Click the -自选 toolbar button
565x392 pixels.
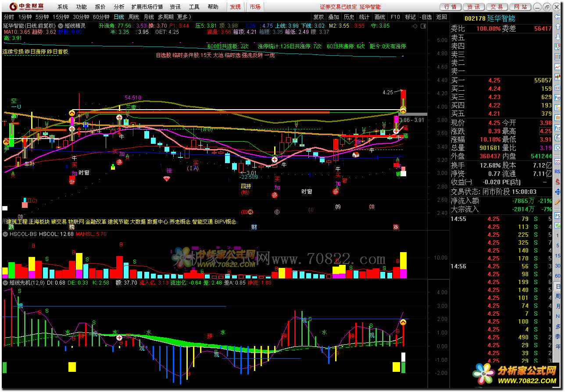(x=426, y=17)
